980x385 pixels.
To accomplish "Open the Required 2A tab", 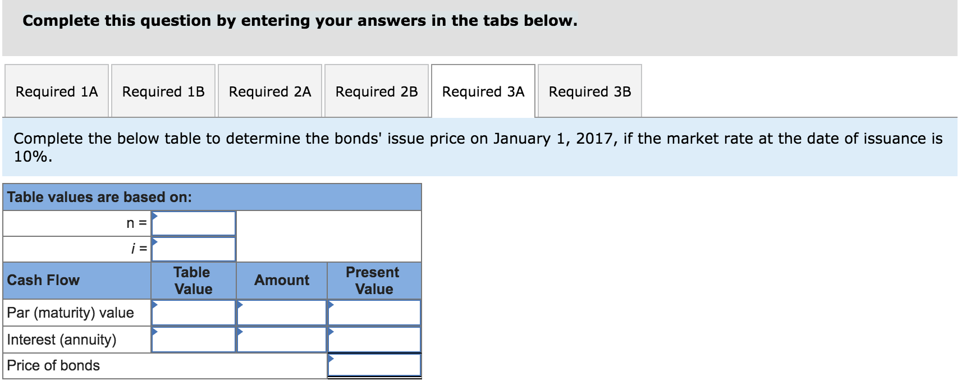I will pyautogui.click(x=270, y=91).
